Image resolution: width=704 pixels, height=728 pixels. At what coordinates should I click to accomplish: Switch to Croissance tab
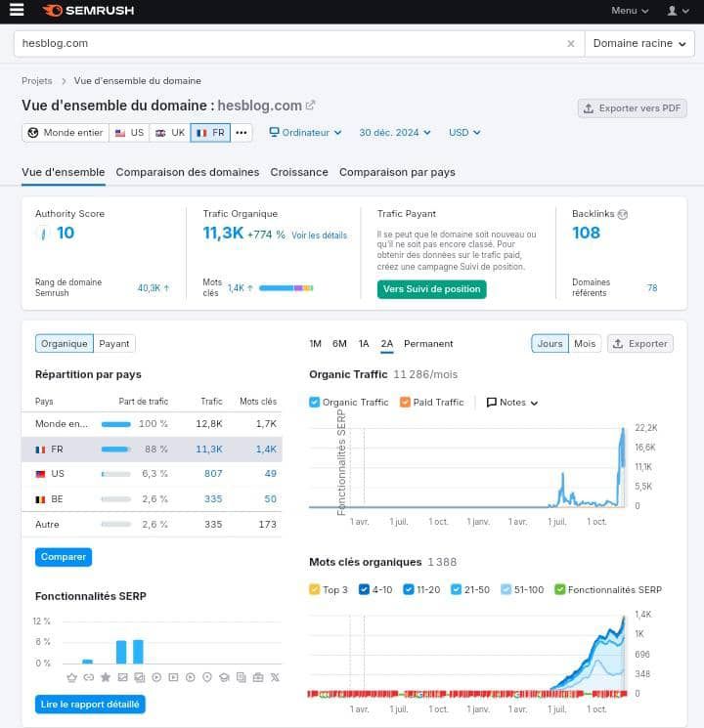coord(299,172)
